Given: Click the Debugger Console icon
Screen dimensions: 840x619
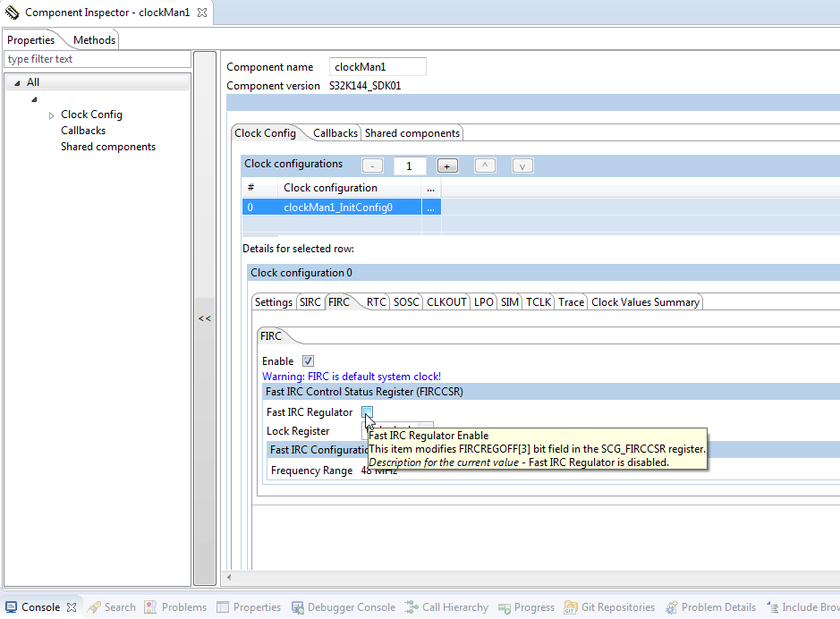Looking at the screenshot, I should point(297,607).
